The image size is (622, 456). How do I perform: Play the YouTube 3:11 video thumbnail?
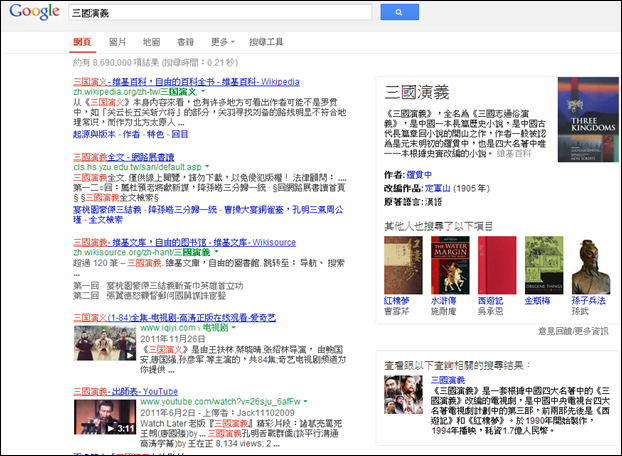(x=105, y=417)
